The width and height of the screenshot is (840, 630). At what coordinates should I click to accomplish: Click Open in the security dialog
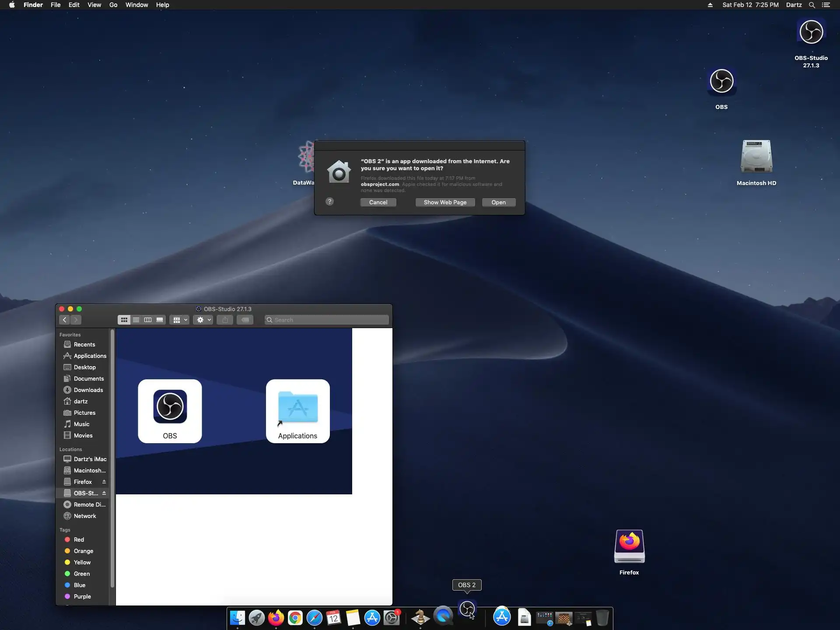coord(498,202)
